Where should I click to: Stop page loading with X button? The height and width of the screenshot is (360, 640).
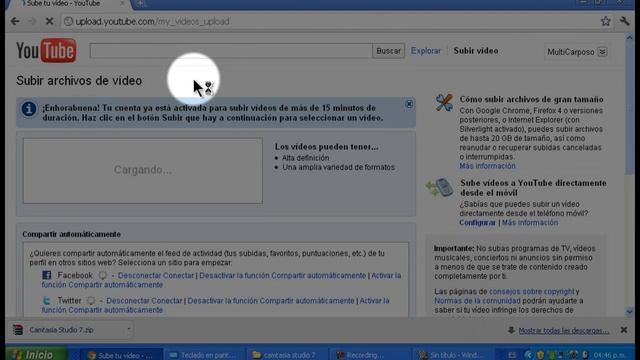(x=49, y=21)
